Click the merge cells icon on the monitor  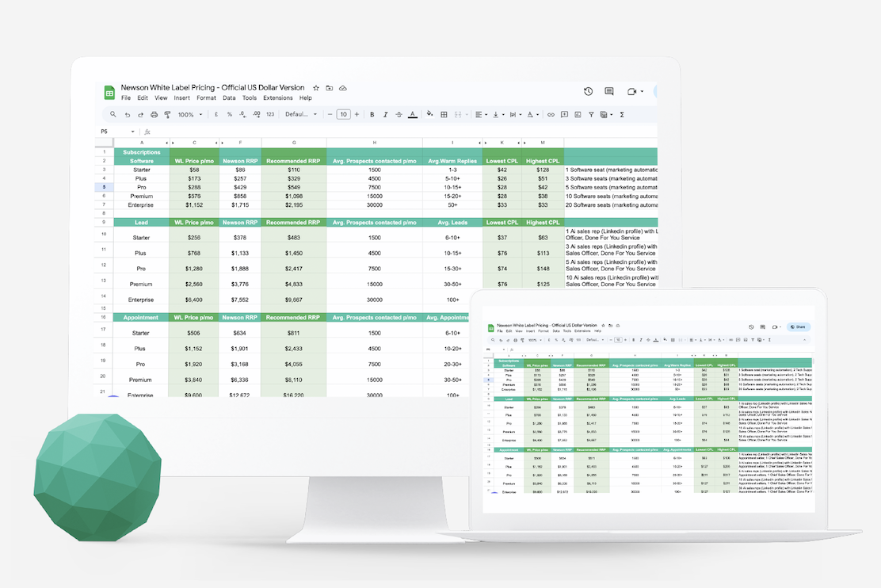458,115
